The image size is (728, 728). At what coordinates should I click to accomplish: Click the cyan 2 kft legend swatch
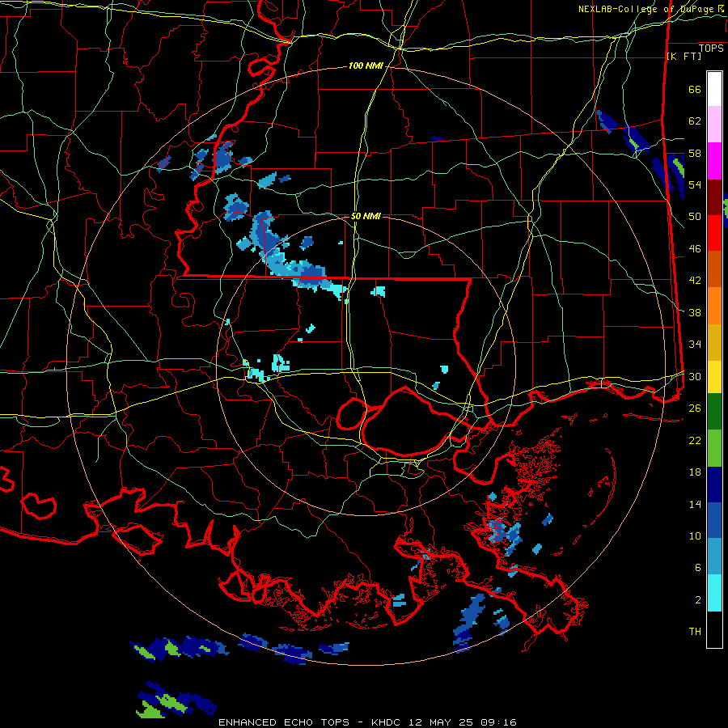[x=714, y=593]
